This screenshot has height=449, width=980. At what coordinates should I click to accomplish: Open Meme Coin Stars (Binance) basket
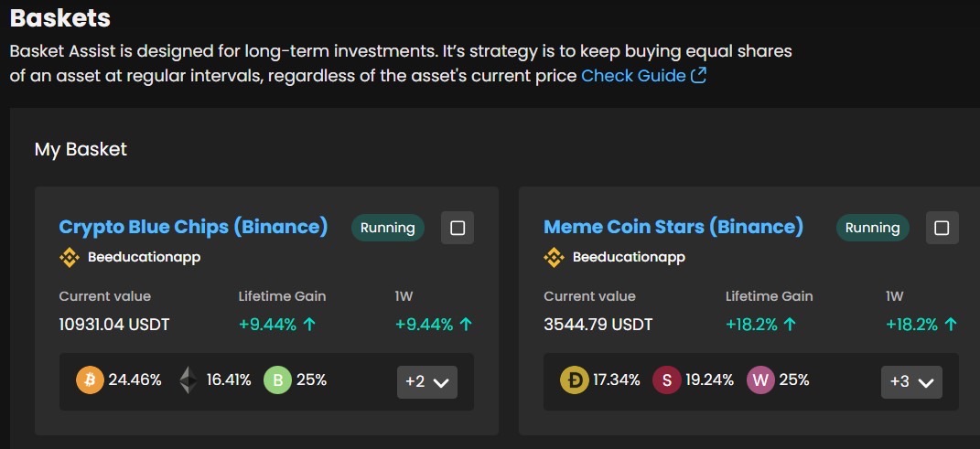(x=673, y=227)
